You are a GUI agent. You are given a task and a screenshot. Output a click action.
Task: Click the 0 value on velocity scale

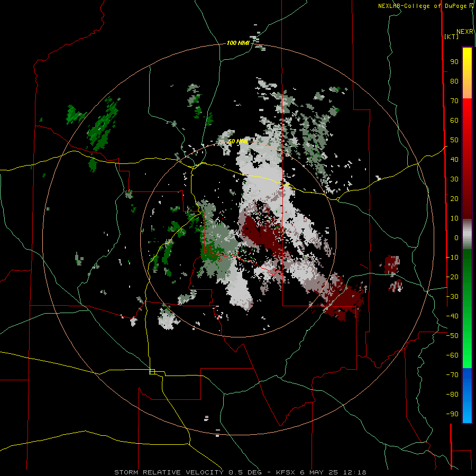point(456,237)
